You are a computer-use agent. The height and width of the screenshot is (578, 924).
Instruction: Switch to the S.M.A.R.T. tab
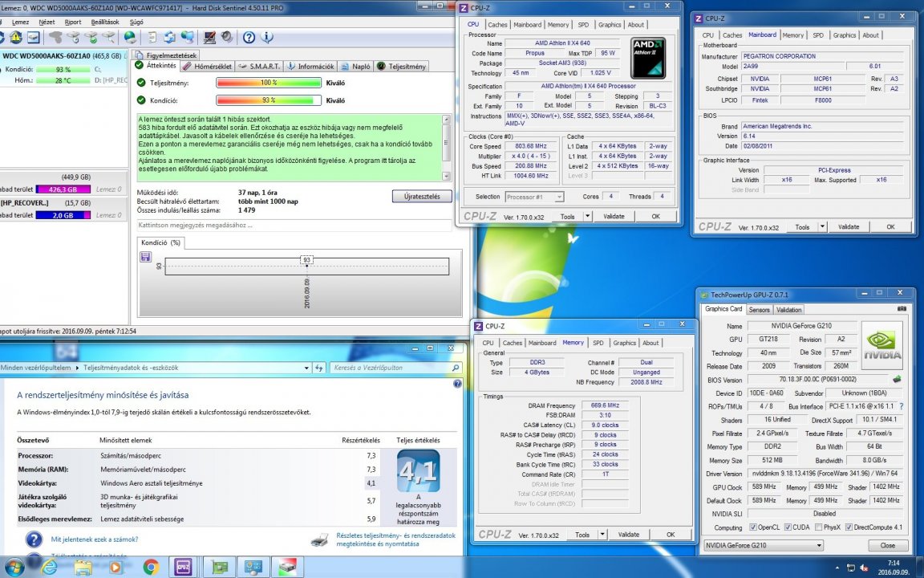pyautogui.click(x=259, y=67)
